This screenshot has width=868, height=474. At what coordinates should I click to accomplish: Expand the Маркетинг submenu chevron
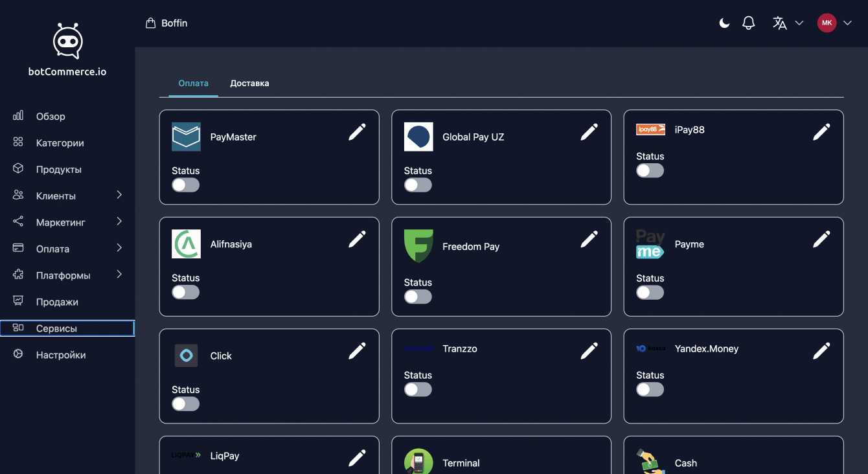point(119,221)
